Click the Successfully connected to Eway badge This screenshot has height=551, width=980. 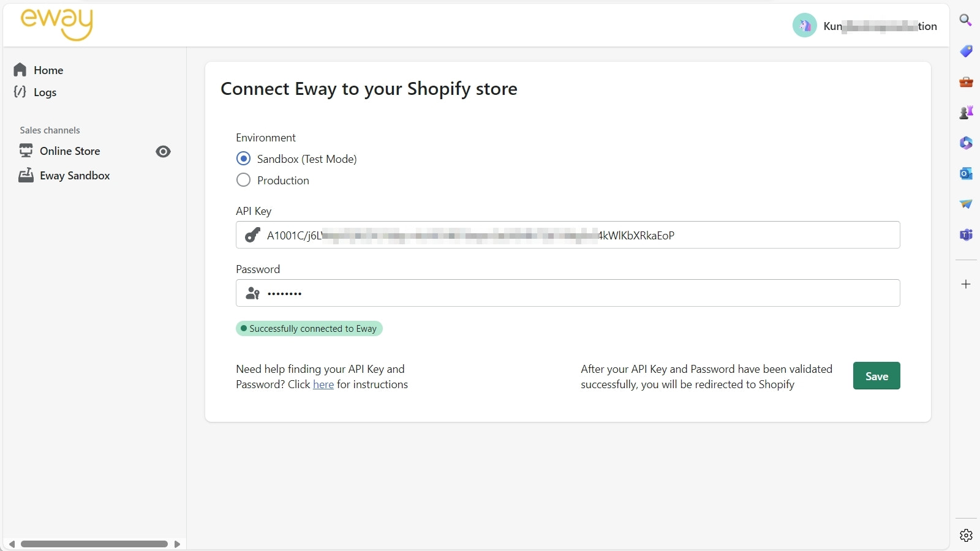pos(309,329)
